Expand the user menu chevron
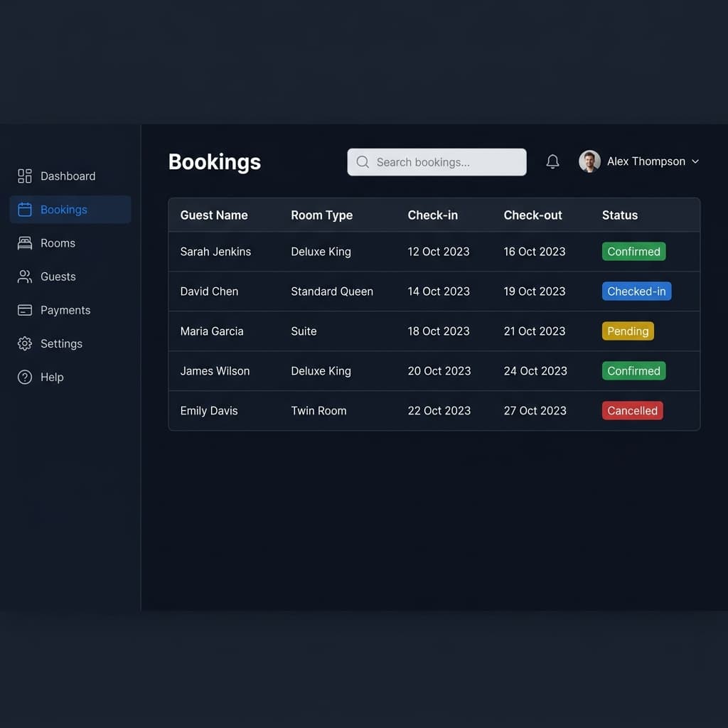 pyautogui.click(x=695, y=161)
